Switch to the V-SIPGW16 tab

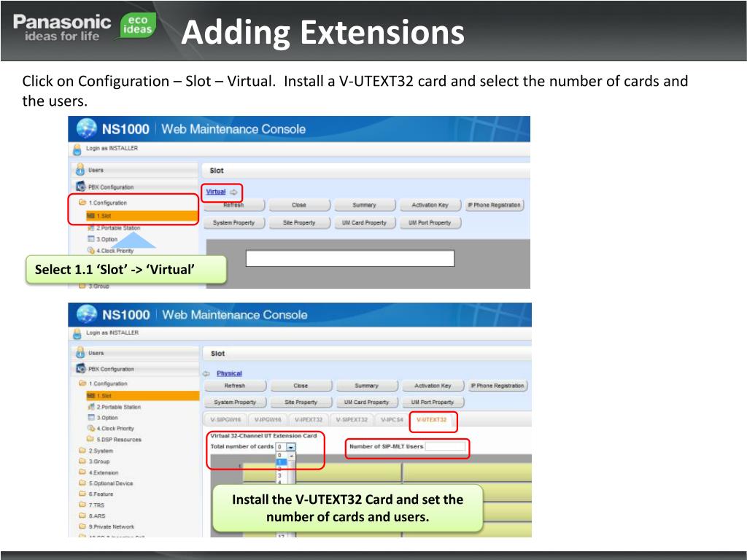tap(226, 419)
